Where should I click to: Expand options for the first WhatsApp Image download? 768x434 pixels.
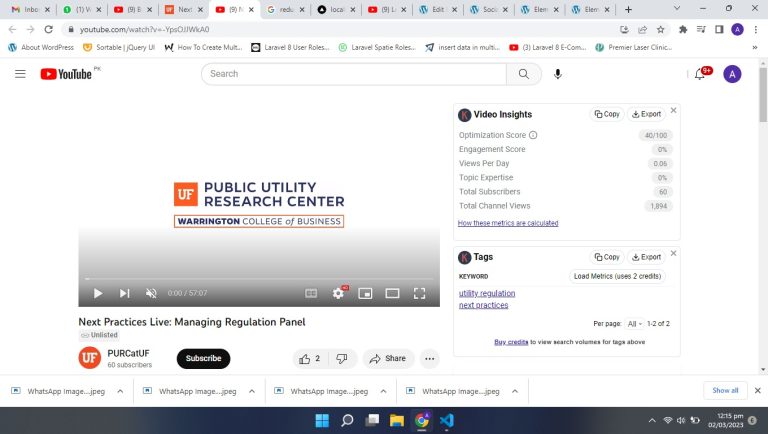(120, 391)
